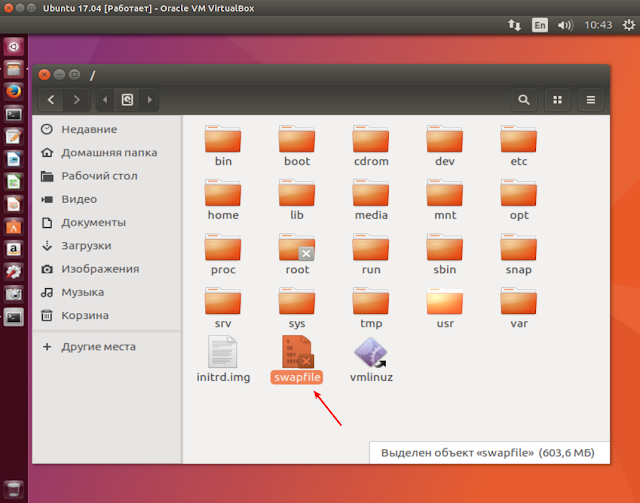
Task: Click the swapfile binary file icon
Action: (x=297, y=352)
